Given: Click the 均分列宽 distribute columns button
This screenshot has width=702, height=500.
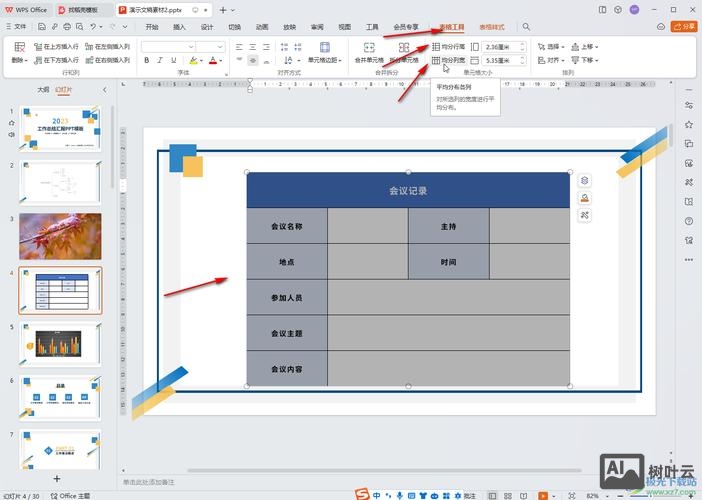Looking at the screenshot, I should [x=450, y=60].
